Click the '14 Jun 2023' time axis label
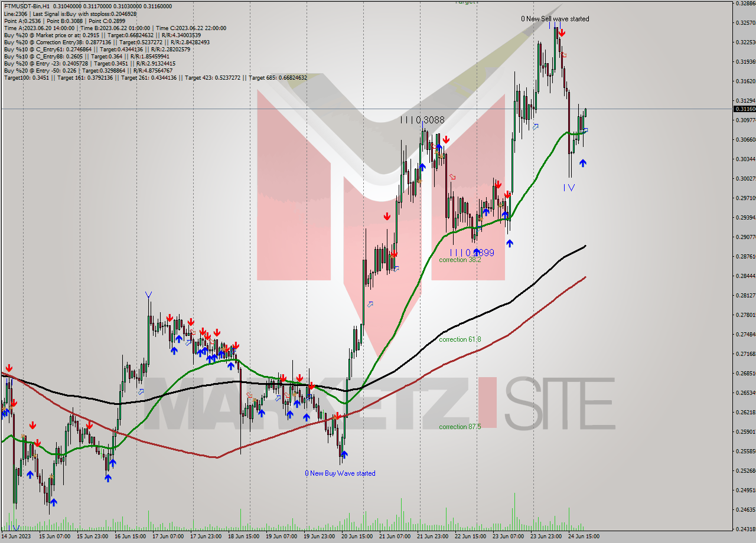 point(16,537)
